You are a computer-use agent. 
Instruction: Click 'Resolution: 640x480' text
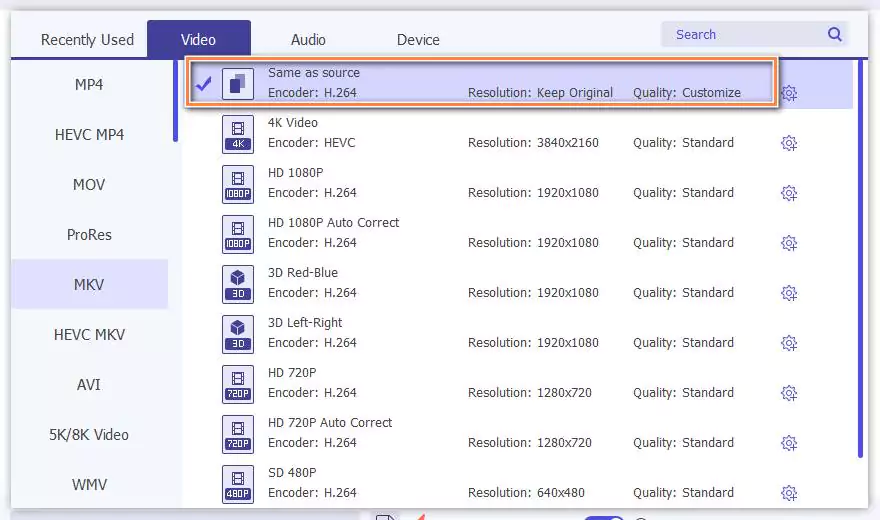coord(526,492)
